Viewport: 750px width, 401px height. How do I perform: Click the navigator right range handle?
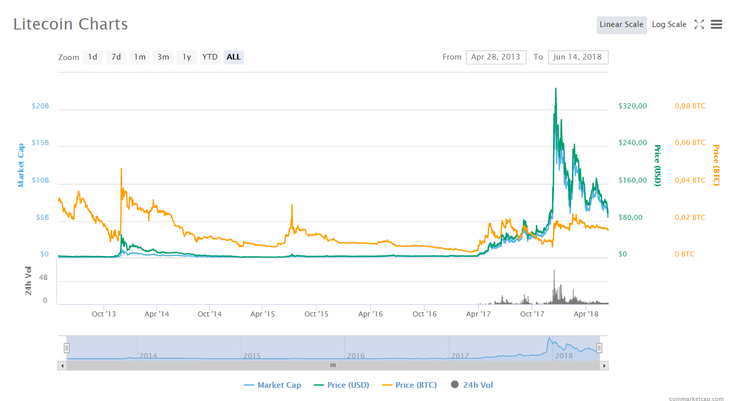[599, 348]
